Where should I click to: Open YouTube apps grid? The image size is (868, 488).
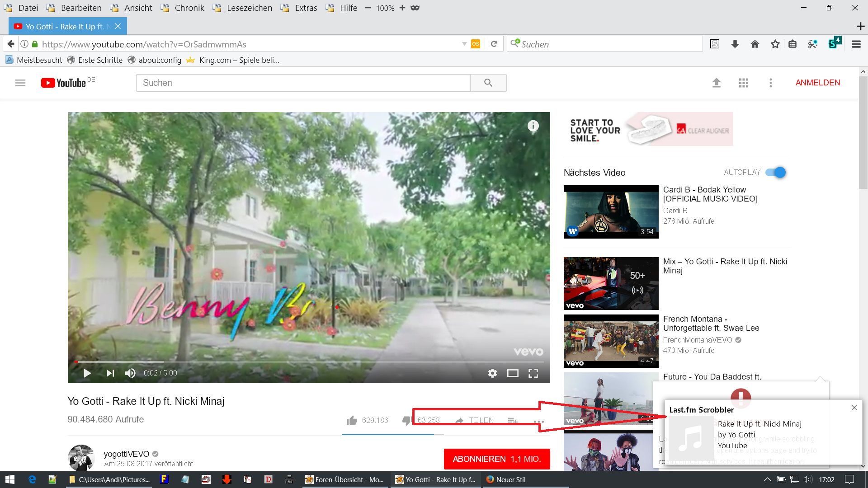tap(743, 83)
